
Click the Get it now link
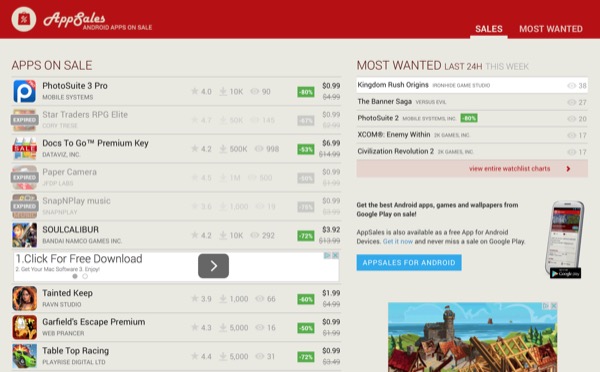pyautogui.click(x=398, y=241)
